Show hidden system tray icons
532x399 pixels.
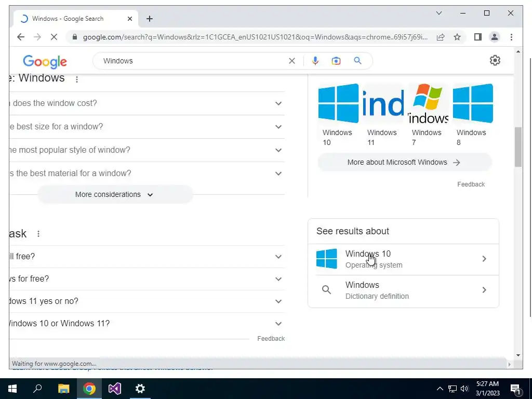pyautogui.click(x=440, y=389)
